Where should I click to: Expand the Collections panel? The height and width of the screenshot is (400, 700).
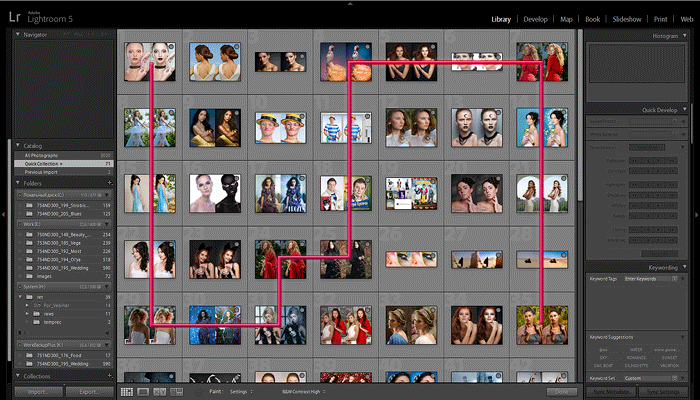[x=18, y=376]
